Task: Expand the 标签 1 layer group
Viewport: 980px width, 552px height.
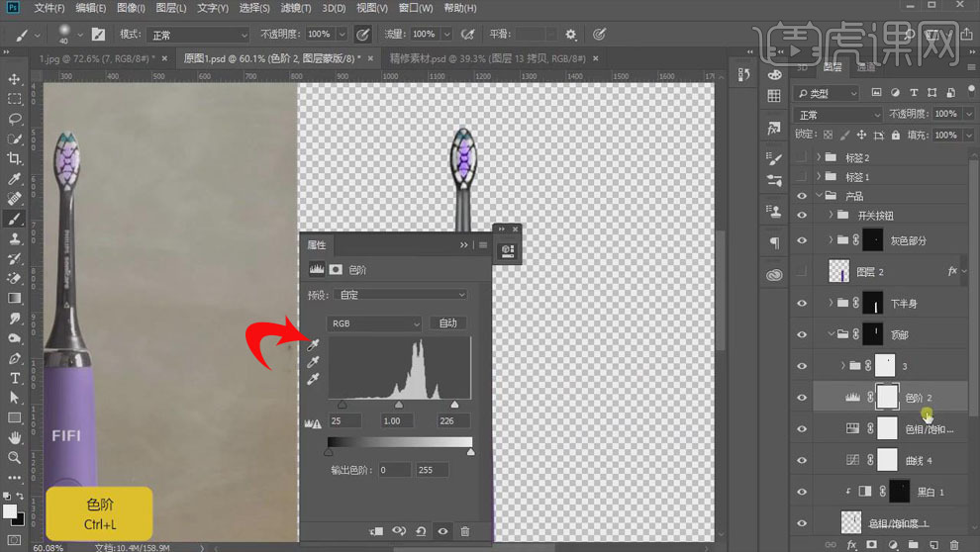Action: 819,177
